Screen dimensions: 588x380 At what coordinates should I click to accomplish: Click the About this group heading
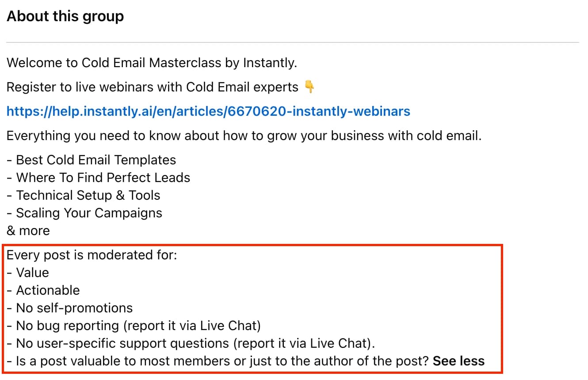pos(65,17)
